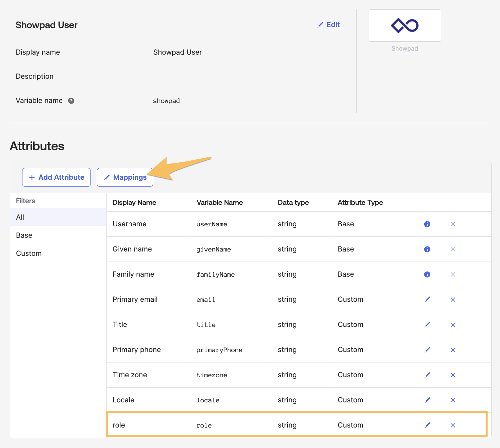Edit the role attribute pencil icon

[427, 425]
